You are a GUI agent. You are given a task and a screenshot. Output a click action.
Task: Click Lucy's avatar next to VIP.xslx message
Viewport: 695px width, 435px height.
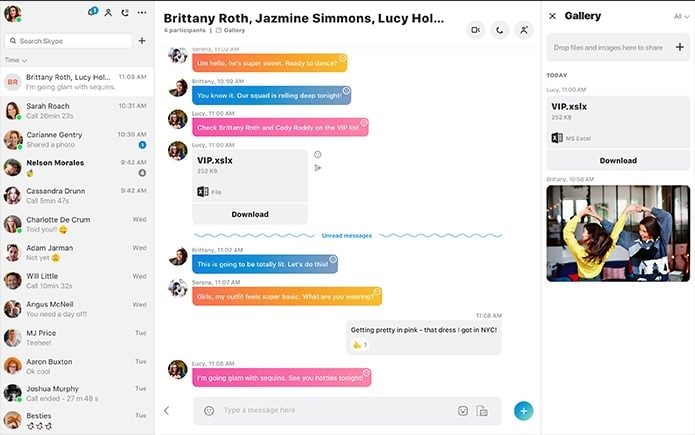pos(178,151)
